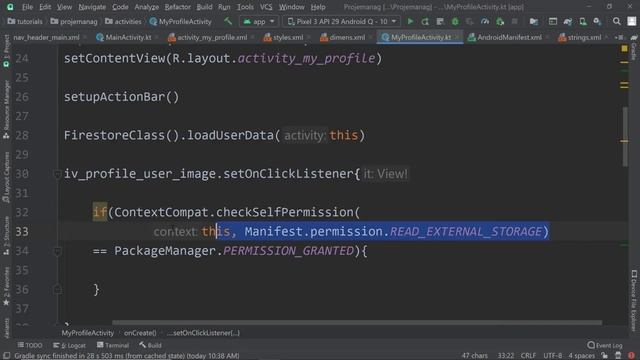Open the AVD Manager phone icon
640x360 pixels.
[x=582, y=21]
